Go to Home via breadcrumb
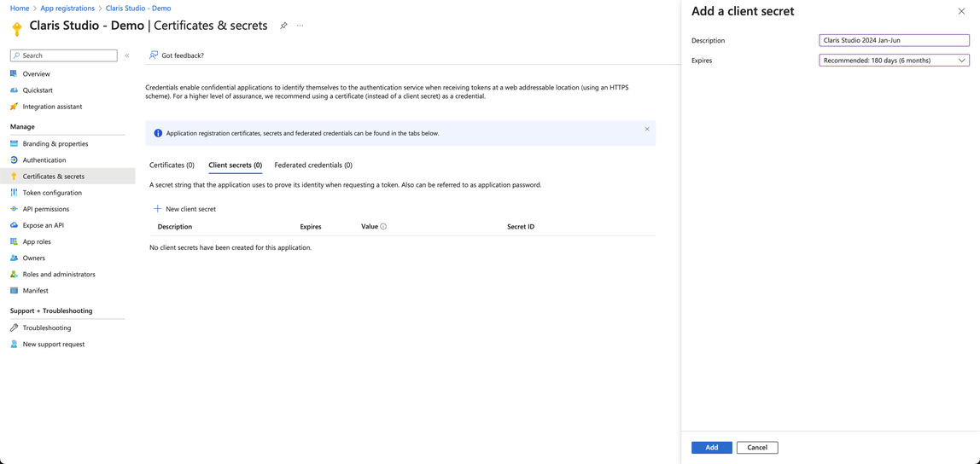980x464 pixels. coord(20,9)
